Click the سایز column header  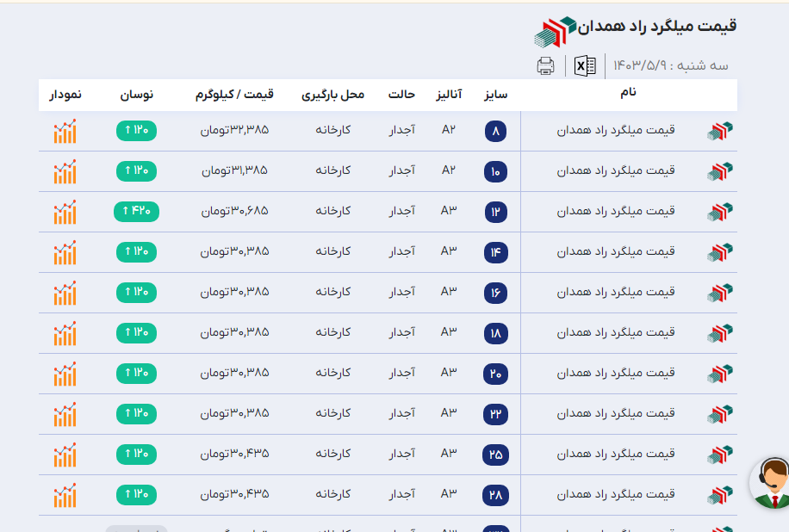[496, 94]
